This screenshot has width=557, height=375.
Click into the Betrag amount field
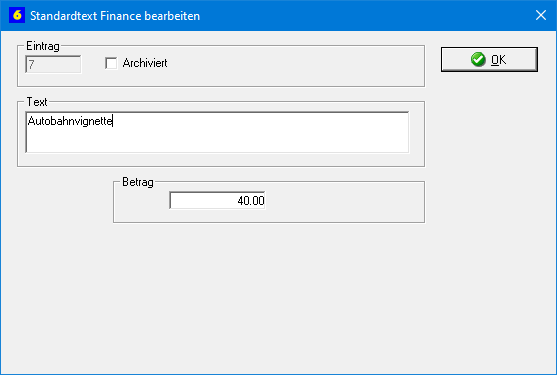(217, 200)
